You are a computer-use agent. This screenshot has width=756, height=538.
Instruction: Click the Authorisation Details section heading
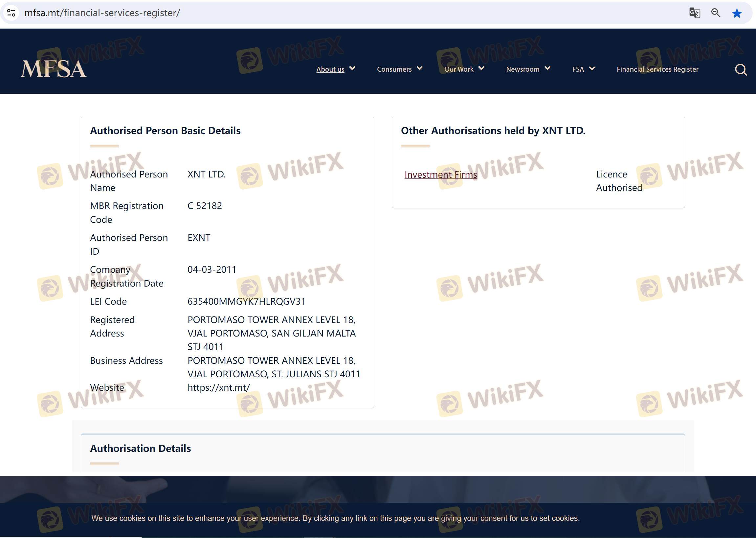pyautogui.click(x=140, y=448)
